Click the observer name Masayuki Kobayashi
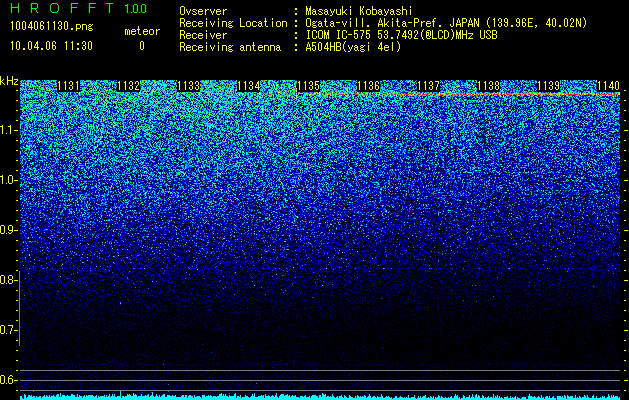This screenshot has width=629, height=400. 359,11
